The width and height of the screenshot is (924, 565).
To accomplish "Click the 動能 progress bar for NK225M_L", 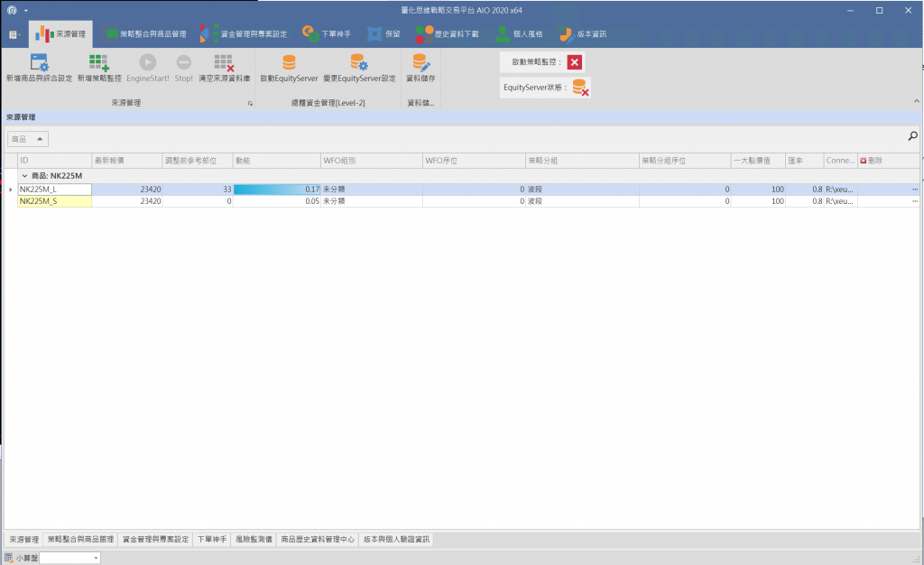I will pyautogui.click(x=277, y=190).
